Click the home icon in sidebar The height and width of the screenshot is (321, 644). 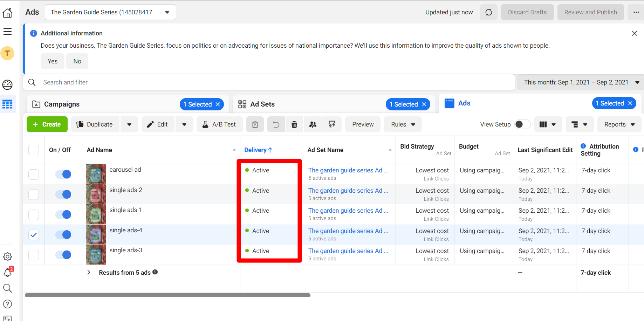click(x=7, y=13)
